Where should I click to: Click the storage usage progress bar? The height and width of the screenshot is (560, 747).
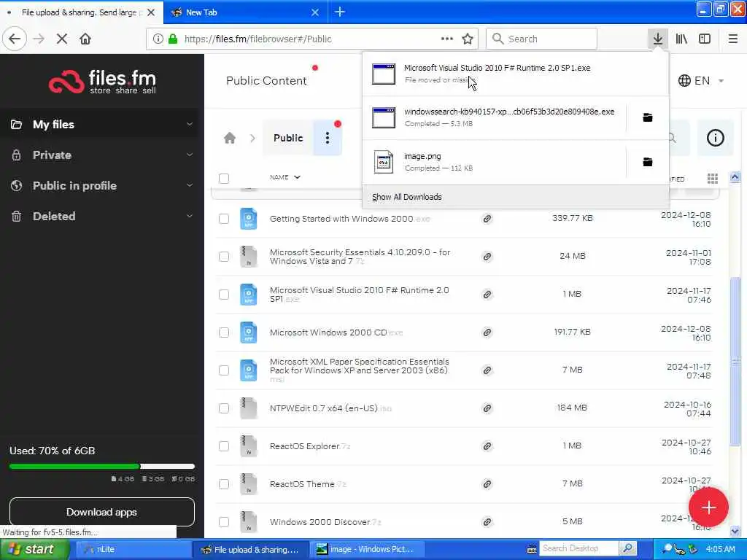tap(102, 466)
